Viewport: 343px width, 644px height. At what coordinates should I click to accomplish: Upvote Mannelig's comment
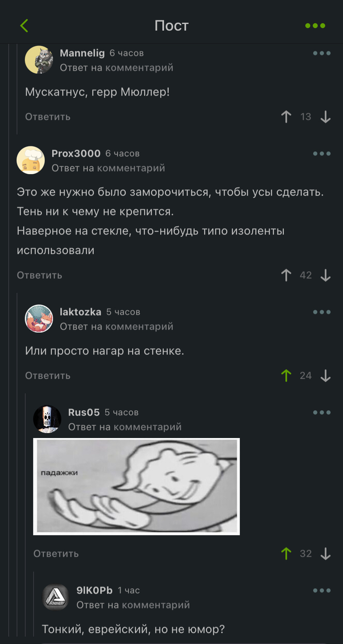pyautogui.click(x=287, y=117)
